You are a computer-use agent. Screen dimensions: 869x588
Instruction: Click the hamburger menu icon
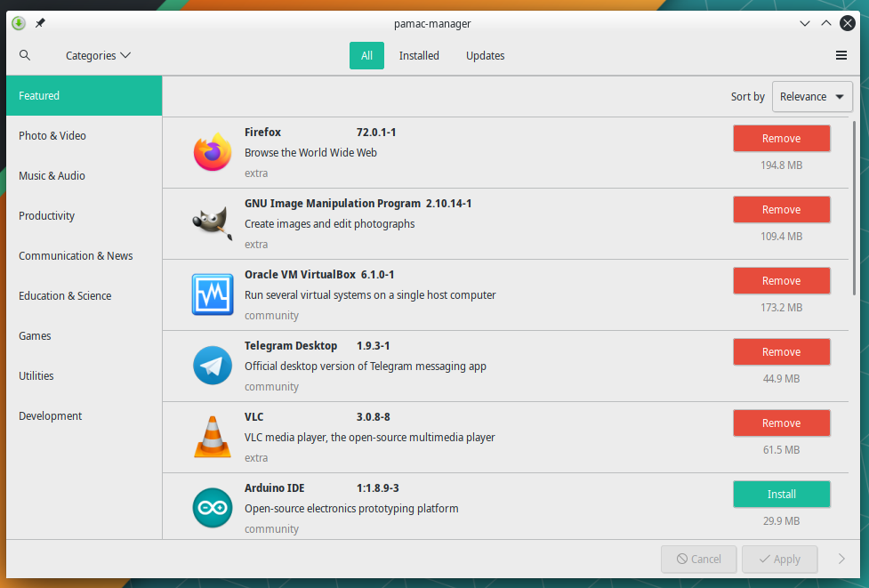841,54
